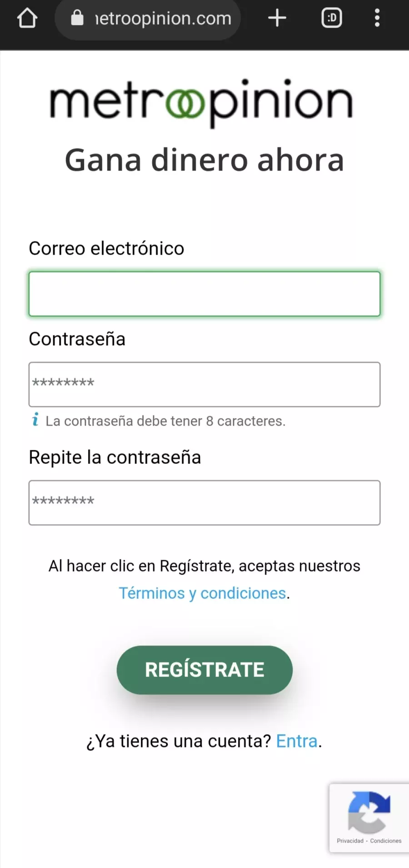
Task: Tap the padlock site security icon
Action: pyautogui.click(x=77, y=18)
